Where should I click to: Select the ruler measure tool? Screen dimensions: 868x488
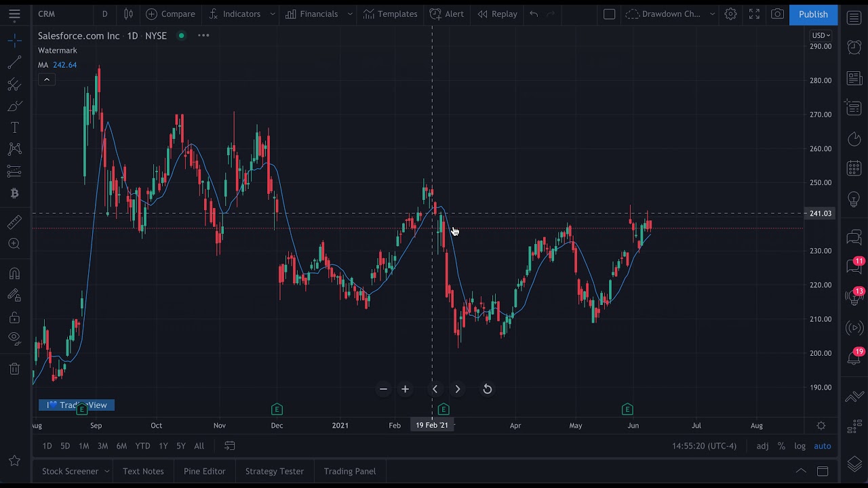coord(14,222)
